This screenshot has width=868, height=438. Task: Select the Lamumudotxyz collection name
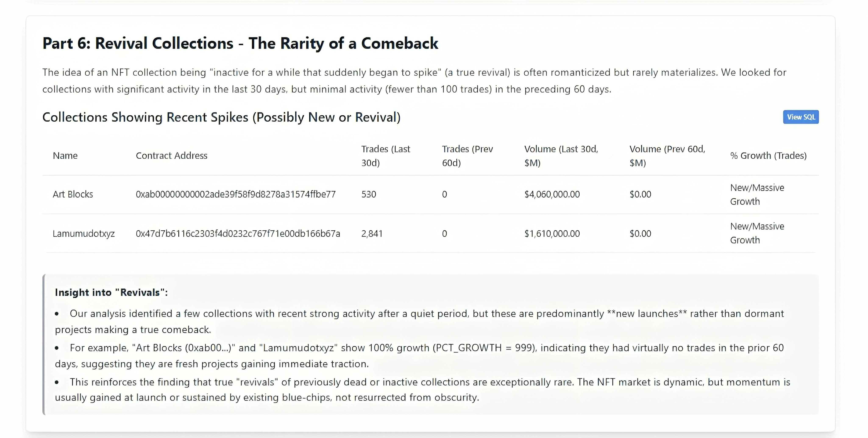point(83,233)
